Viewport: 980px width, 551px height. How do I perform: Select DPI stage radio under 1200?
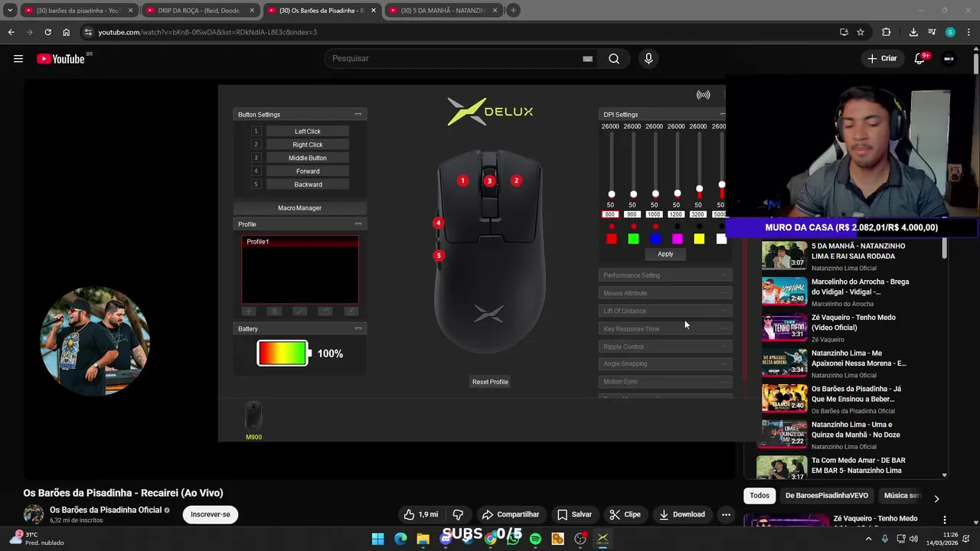click(x=677, y=227)
